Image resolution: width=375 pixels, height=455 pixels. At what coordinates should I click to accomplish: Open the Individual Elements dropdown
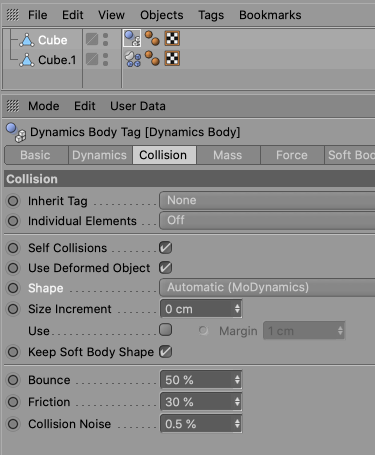267,220
